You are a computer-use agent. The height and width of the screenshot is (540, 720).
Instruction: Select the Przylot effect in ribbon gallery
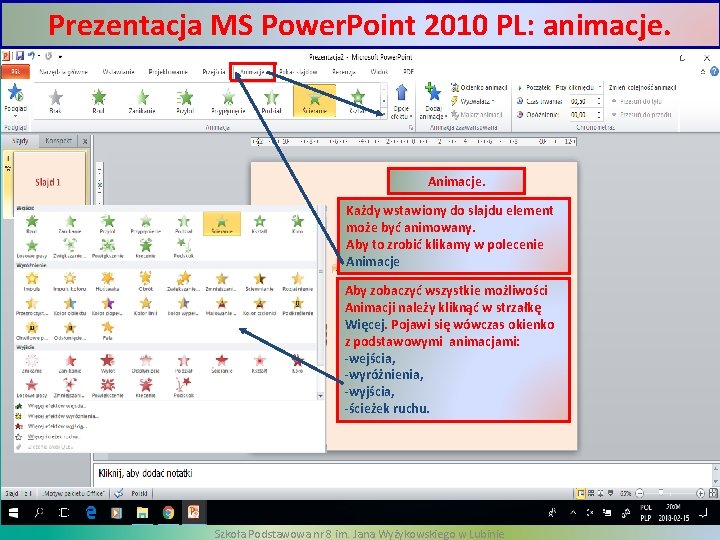point(185,101)
